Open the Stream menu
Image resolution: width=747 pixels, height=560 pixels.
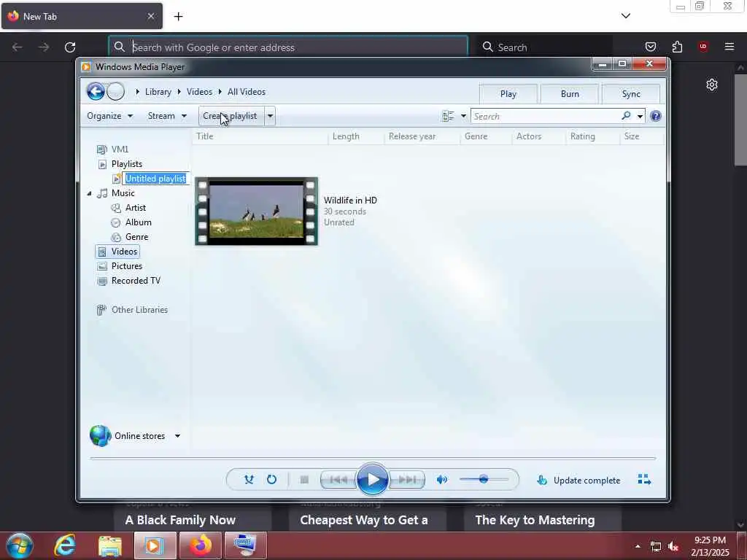(167, 116)
